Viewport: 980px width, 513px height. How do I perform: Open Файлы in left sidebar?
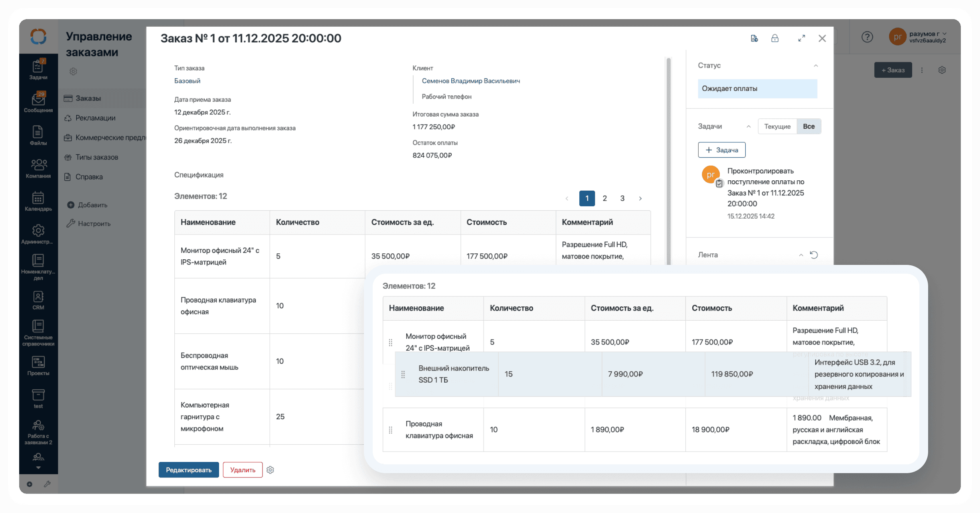click(x=38, y=135)
